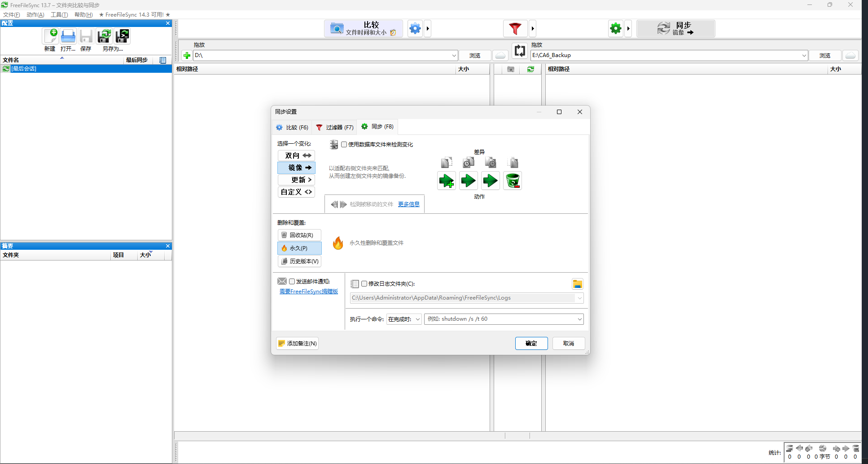Image resolution: width=868 pixels, height=464 pixels.
Task: Select Permanent (永久) deletion option
Action: (299, 248)
